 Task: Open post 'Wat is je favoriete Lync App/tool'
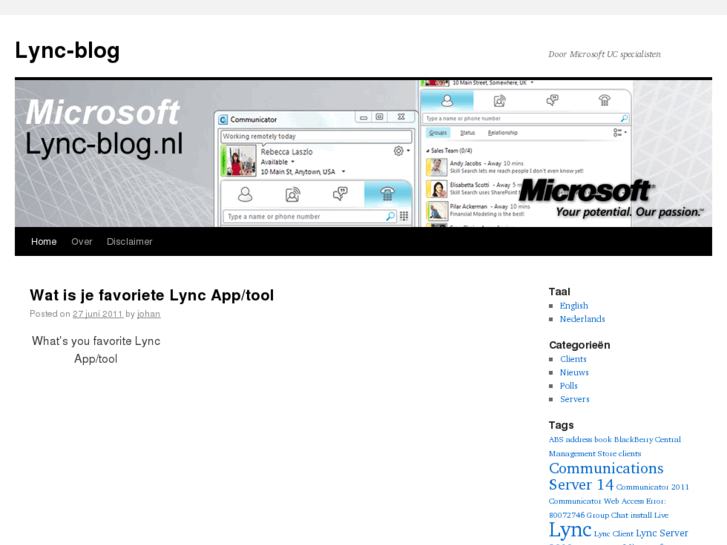click(x=152, y=295)
